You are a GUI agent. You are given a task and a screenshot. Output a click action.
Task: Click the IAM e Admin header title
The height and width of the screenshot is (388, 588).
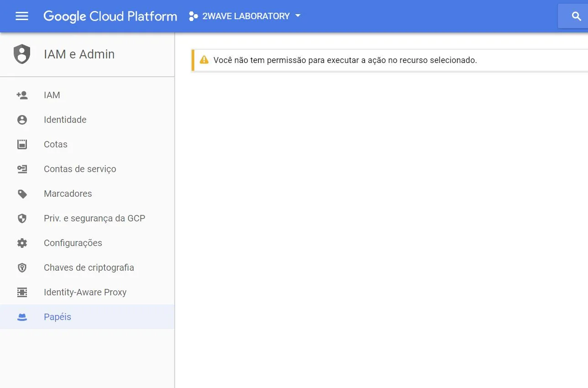(x=79, y=54)
